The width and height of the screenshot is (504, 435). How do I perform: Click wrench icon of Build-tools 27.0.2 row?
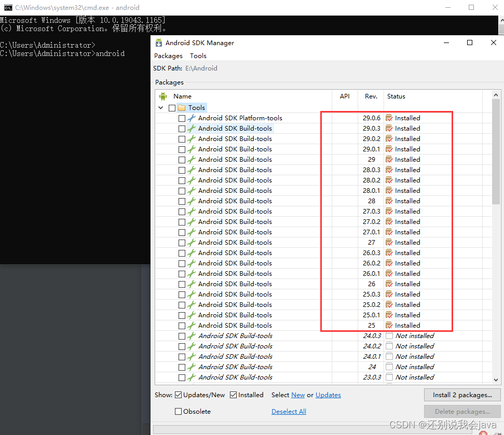(x=192, y=222)
